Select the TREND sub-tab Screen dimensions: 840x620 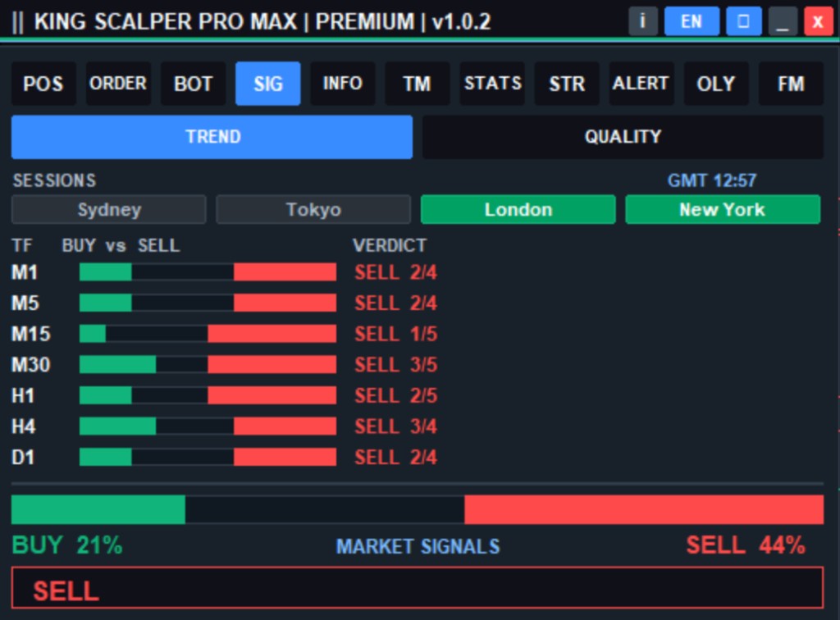[x=212, y=137]
